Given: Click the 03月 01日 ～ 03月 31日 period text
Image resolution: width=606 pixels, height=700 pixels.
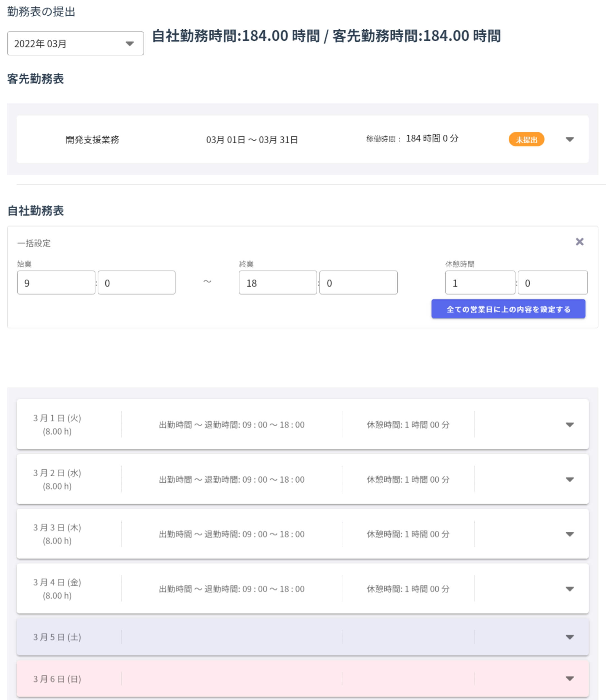Looking at the screenshot, I should (x=252, y=140).
